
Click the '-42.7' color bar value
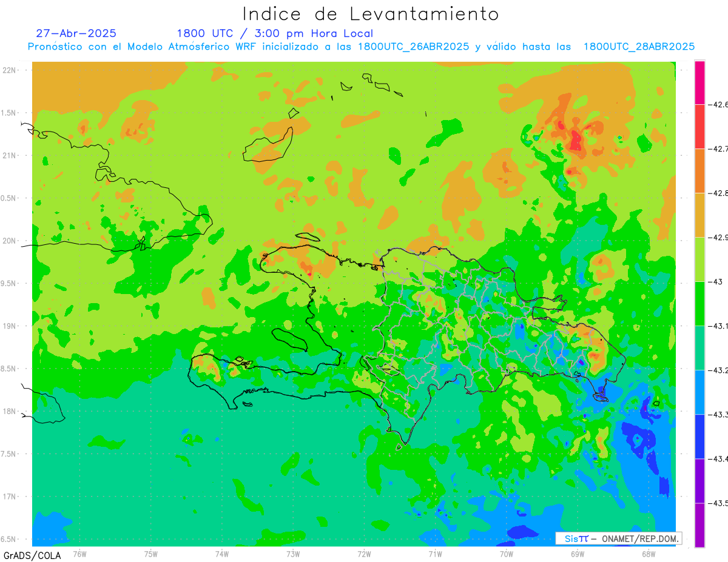(x=720, y=149)
